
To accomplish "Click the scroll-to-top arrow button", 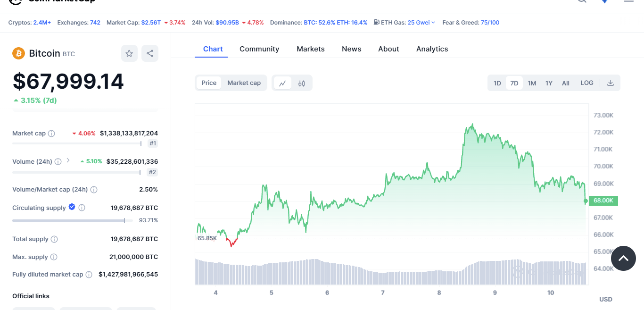I will tap(623, 258).
